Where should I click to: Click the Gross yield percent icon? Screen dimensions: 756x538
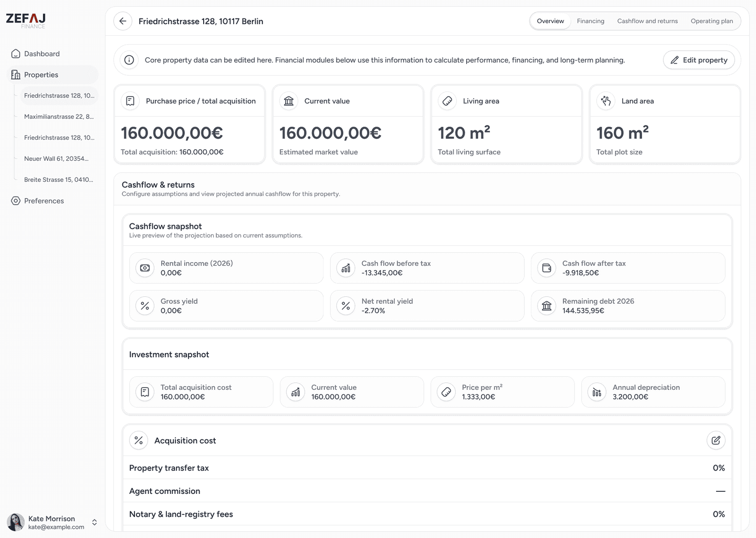click(x=145, y=306)
